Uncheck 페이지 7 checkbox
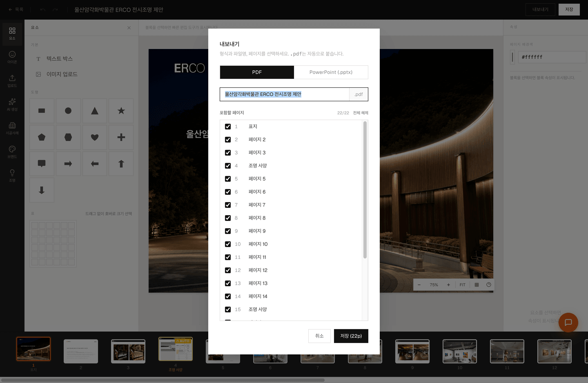Screen dimensions: 588x383 228,205
